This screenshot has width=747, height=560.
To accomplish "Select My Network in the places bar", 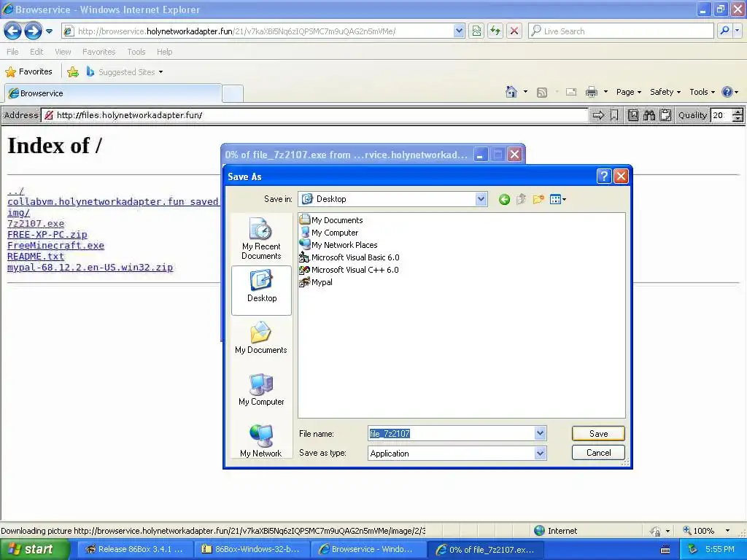I will click(261, 440).
